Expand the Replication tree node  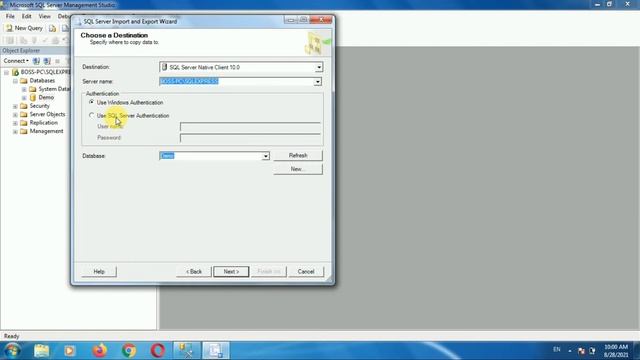tap(15, 123)
